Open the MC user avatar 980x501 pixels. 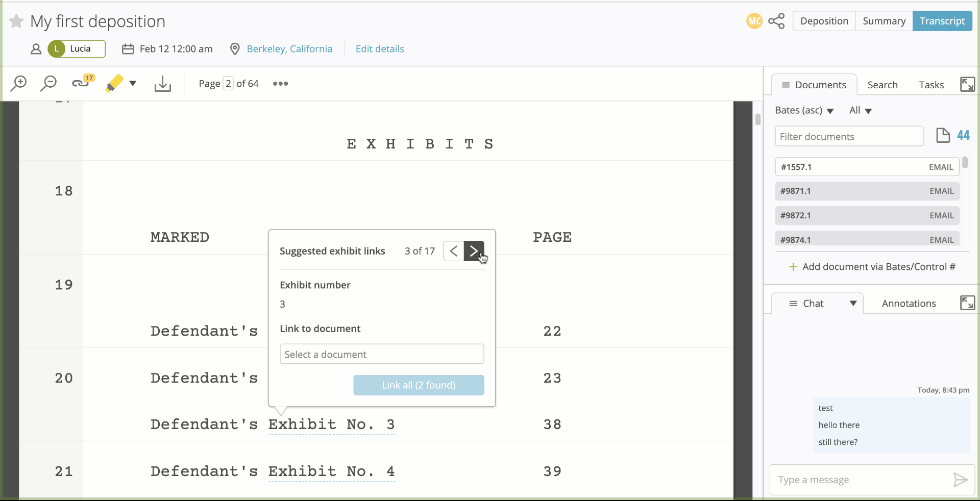754,21
